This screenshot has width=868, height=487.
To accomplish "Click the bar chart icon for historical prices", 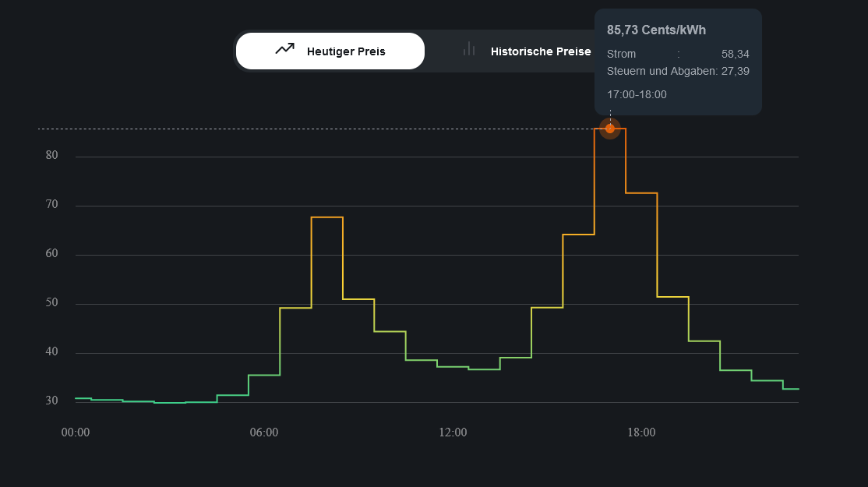I will (469, 49).
